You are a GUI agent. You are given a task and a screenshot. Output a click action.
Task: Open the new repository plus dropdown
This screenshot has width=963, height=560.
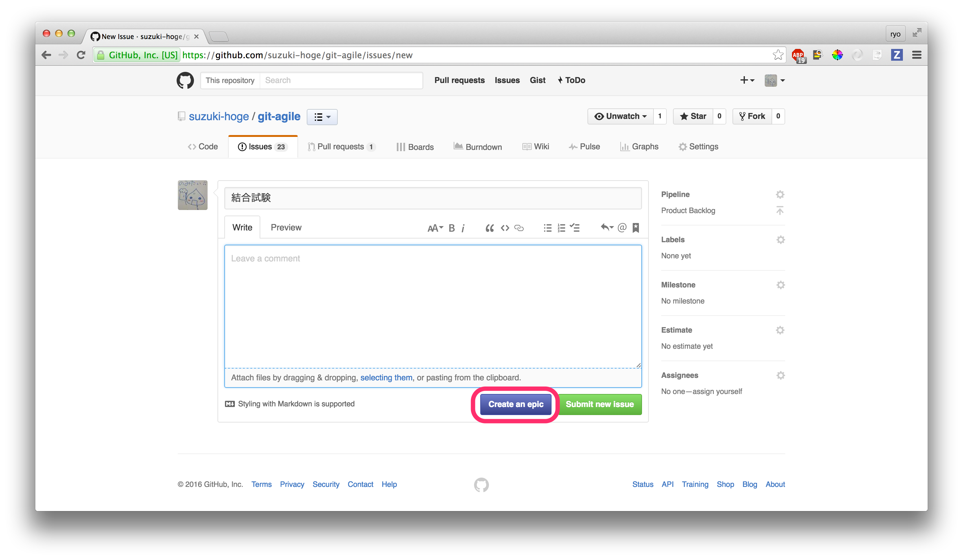click(x=747, y=80)
